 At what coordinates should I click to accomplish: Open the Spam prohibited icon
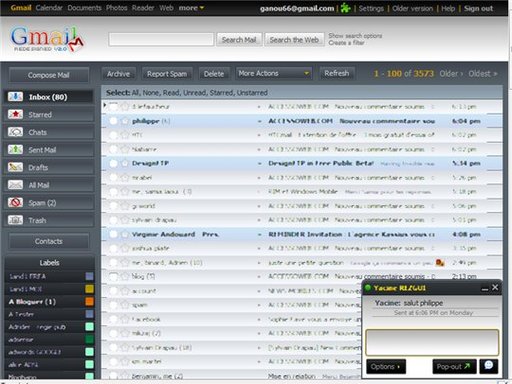[x=15, y=202]
